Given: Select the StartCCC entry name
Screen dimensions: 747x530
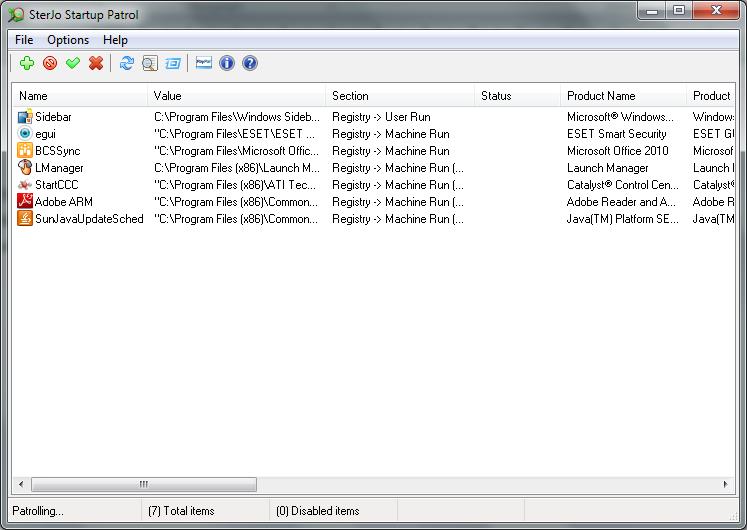Looking at the screenshot, I should coord(57,185).
